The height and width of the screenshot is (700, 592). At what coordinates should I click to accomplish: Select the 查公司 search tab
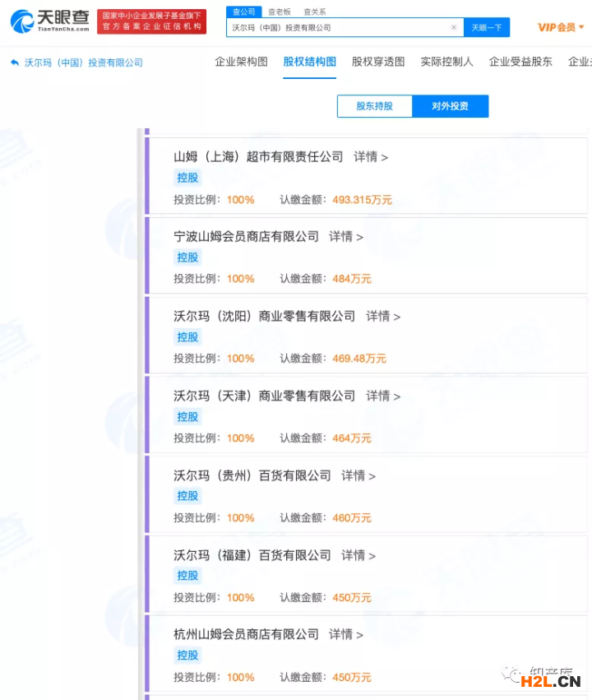tap(243, 12)
